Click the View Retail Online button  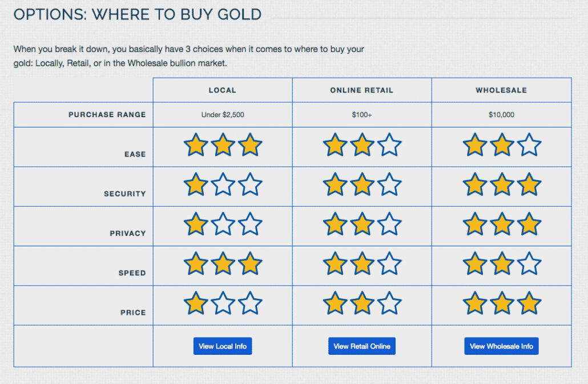click(x=362, y=346)
